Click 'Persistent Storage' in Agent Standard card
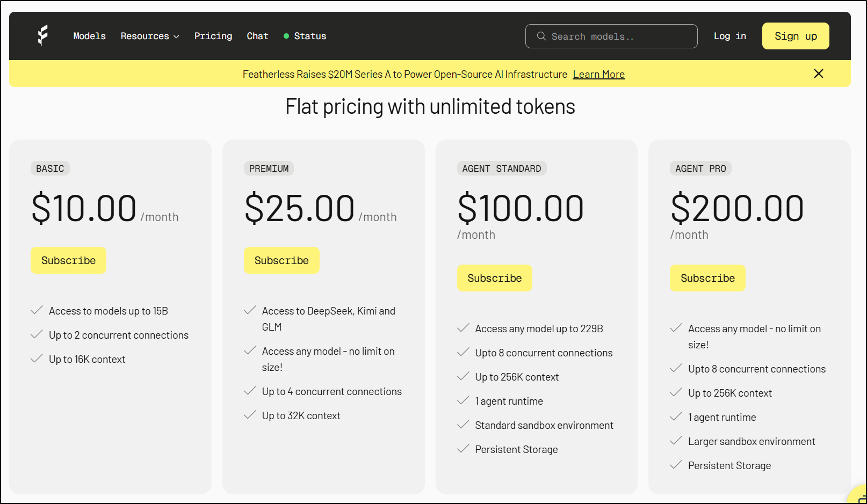The image size is (867, 504). click(x=516, y=449)
